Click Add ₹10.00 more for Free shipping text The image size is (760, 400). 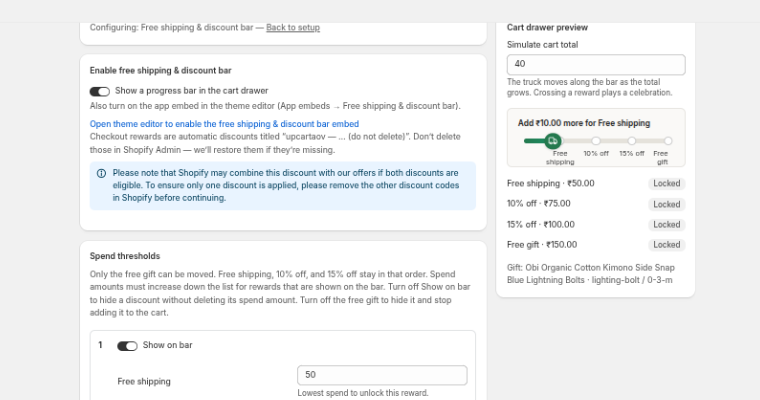point(584,123)
